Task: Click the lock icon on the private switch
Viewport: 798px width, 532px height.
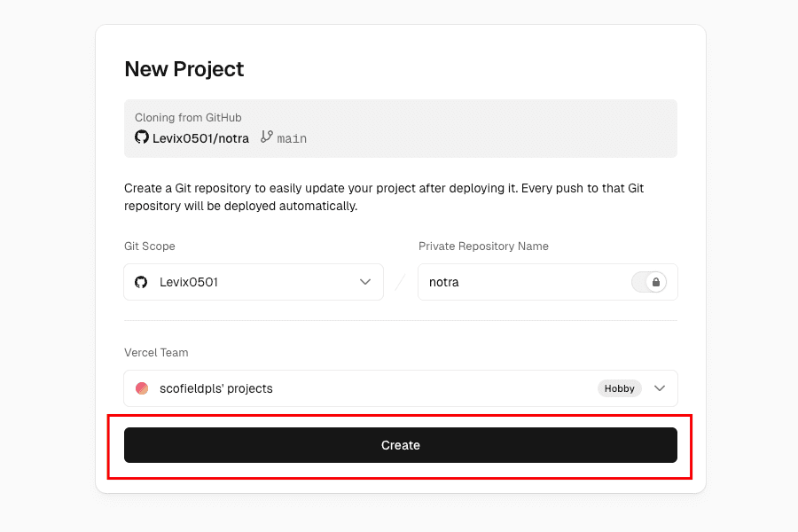Action: coord(656,282)
